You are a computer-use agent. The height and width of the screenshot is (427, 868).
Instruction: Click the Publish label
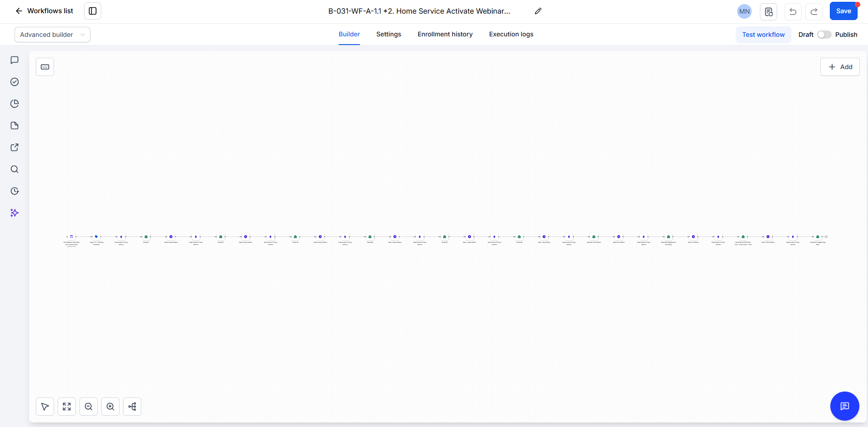[x=846, y=35]
